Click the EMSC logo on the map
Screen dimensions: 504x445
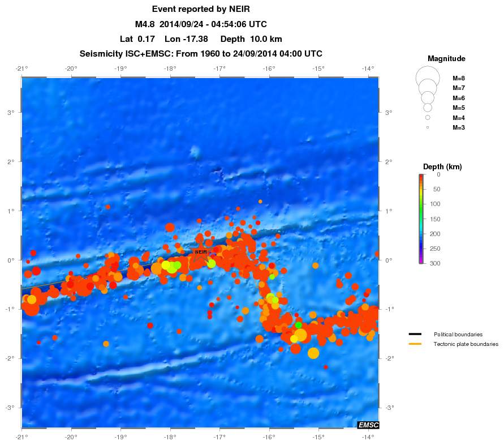click(x=368, y=425)
